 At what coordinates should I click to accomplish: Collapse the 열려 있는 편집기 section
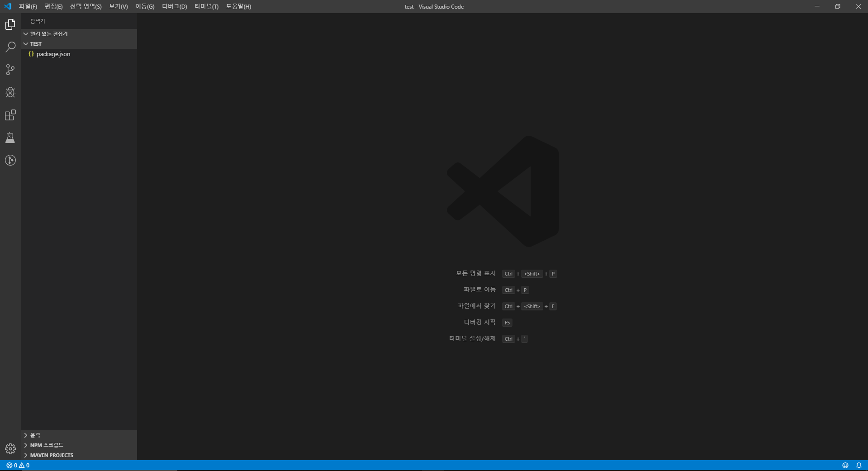79,34
